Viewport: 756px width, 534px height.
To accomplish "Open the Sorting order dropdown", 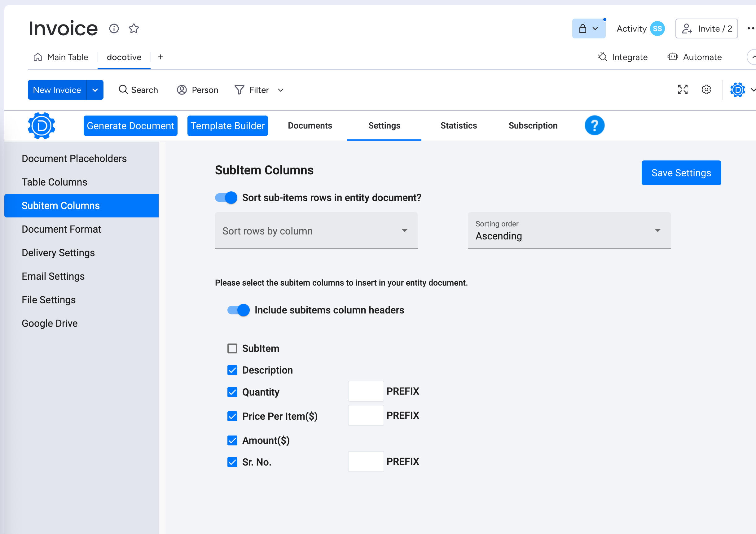I will coord(569,231).
